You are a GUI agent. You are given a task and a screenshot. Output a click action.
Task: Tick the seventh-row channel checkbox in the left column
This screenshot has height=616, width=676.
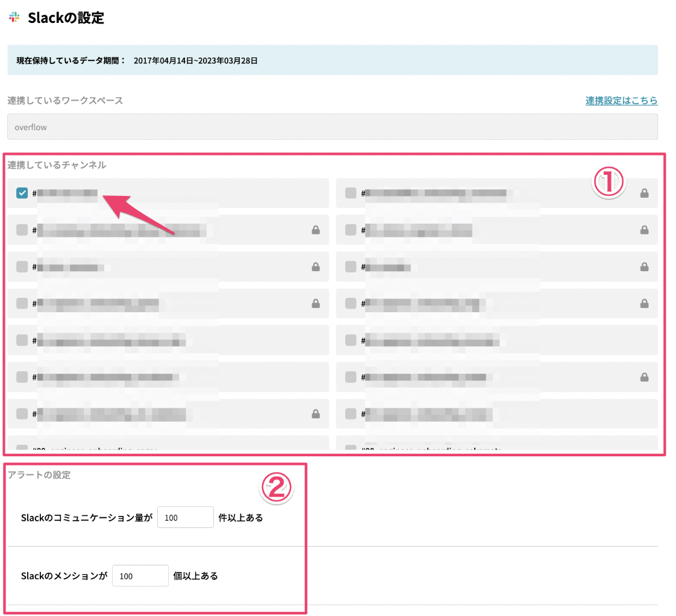point(22,413)
